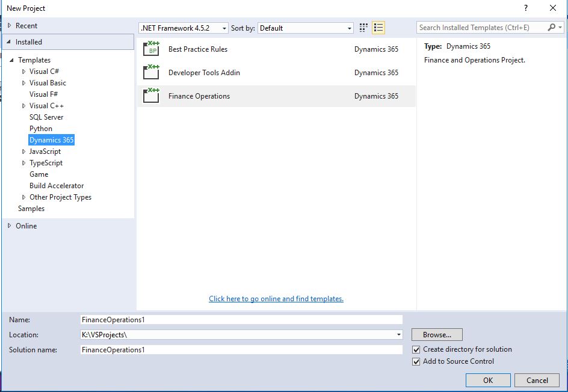
Task: Switch to medium icons list view
Action: pos(378,28)
